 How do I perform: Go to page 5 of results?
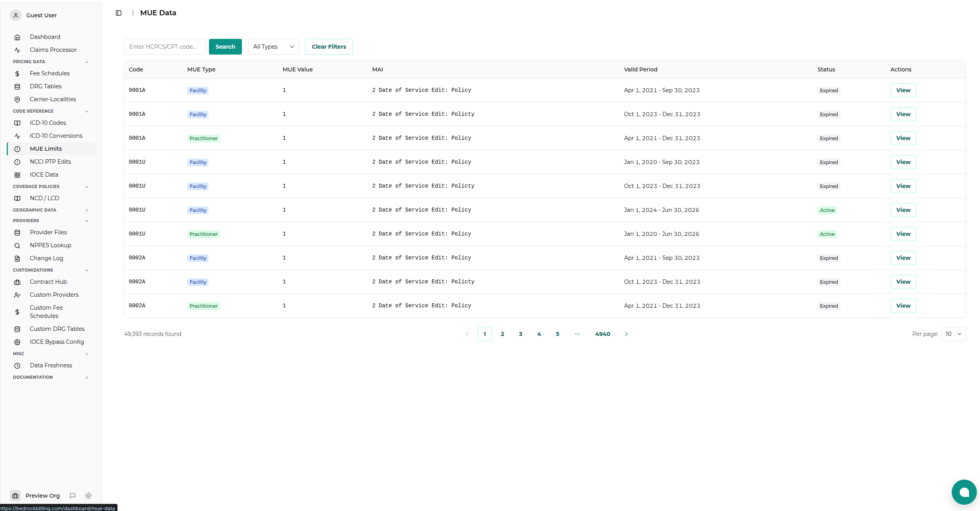(x=557, y=334)
